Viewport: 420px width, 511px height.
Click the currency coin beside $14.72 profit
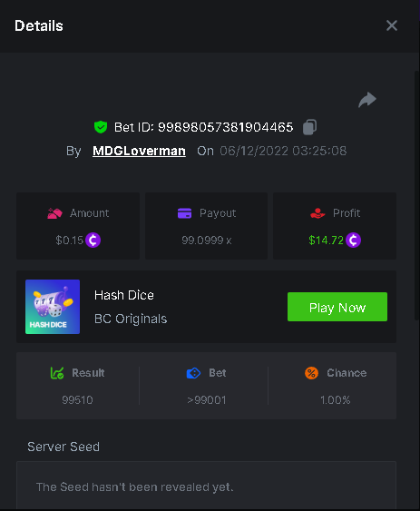click(x=353, y=241)
